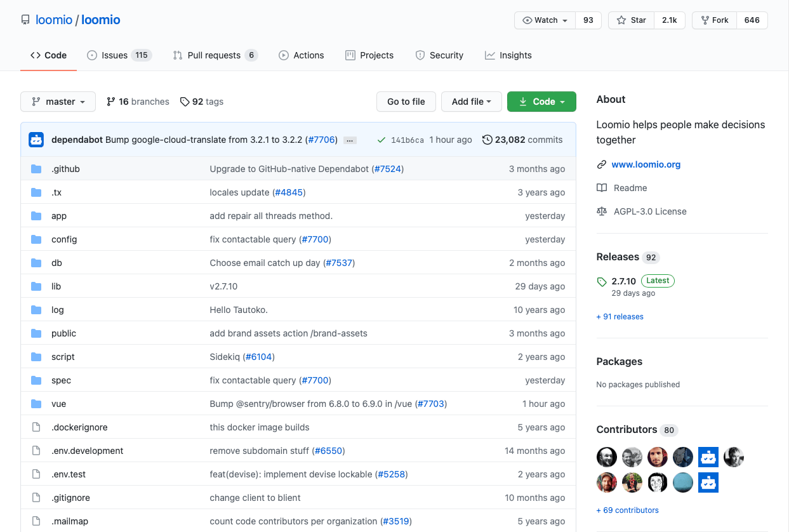Switch to the Insights tab
Viewport: 789px width, 532px height.
(x=508, y=55)
